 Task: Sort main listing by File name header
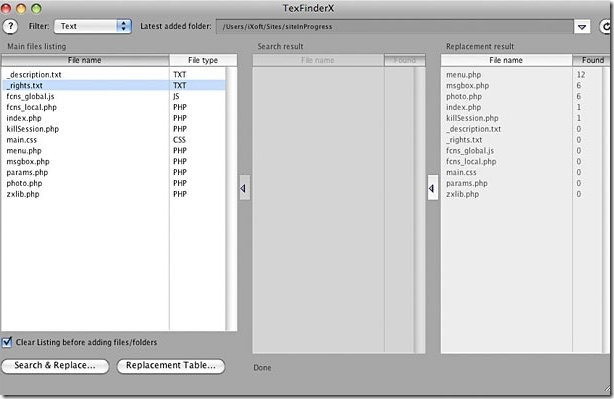[85, 60]
